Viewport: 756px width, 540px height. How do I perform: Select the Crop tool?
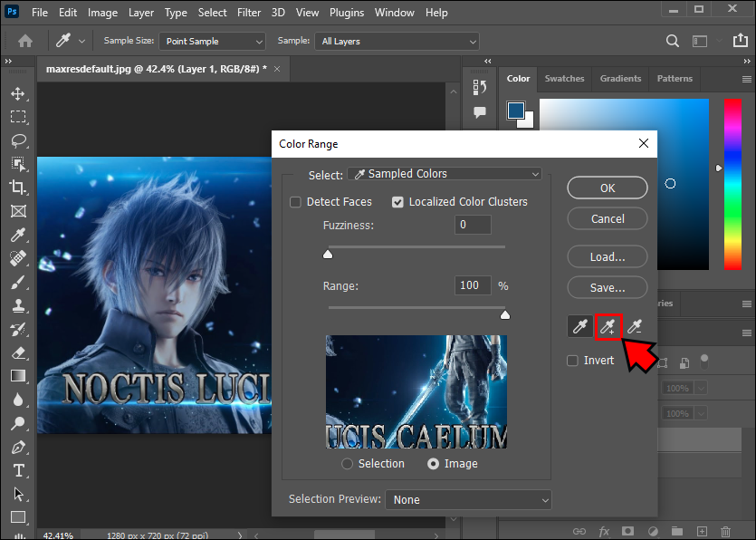coord(17,188)
